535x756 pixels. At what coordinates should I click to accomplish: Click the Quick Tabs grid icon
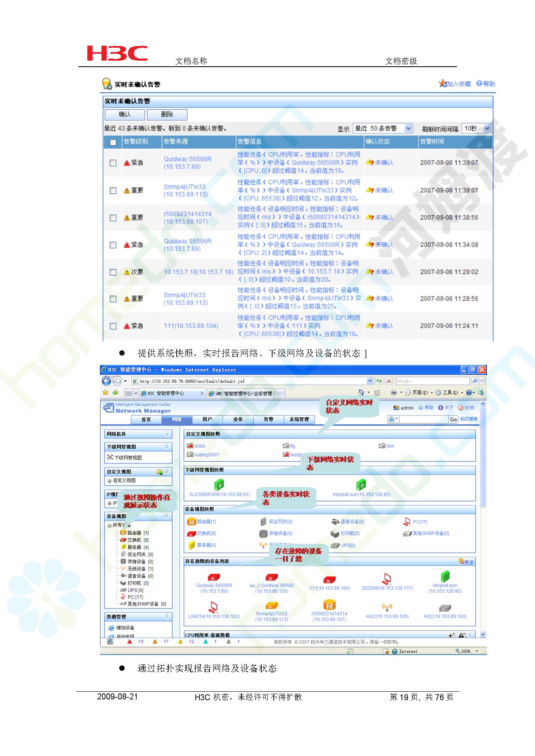(129, 393)
